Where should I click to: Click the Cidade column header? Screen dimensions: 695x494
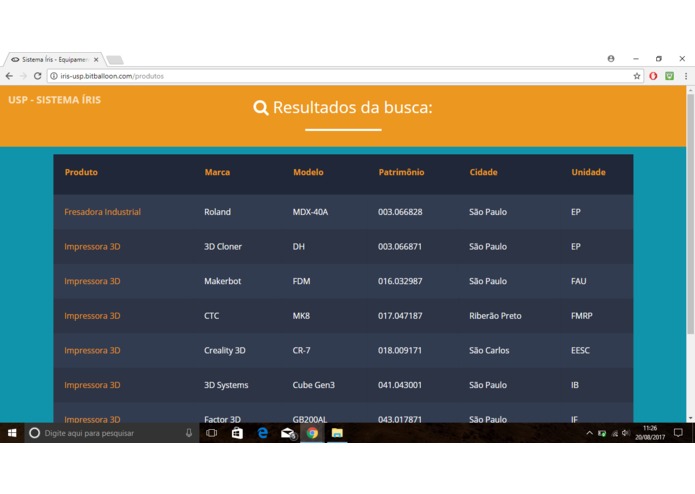point(483,172)
